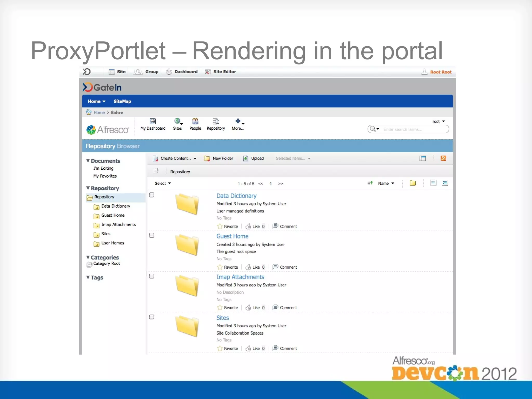The image size is (532, 399).
Task: Click the go up folder icon
Action: pos(156,171)
